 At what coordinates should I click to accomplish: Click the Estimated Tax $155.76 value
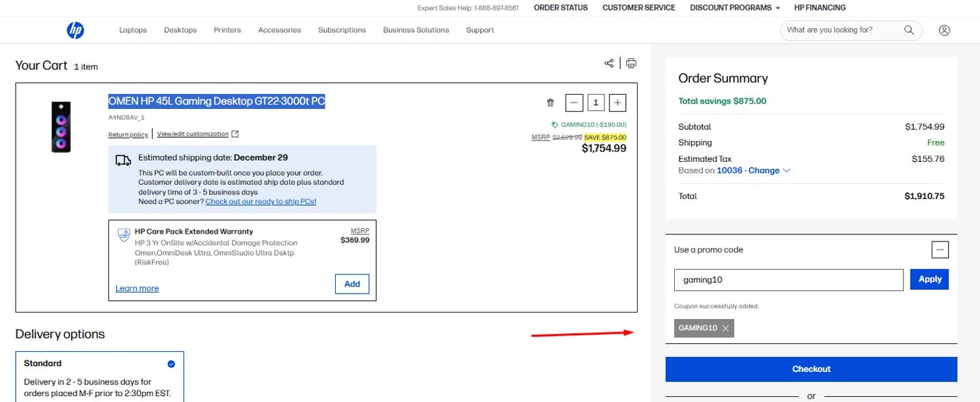(x=928, y=159)
